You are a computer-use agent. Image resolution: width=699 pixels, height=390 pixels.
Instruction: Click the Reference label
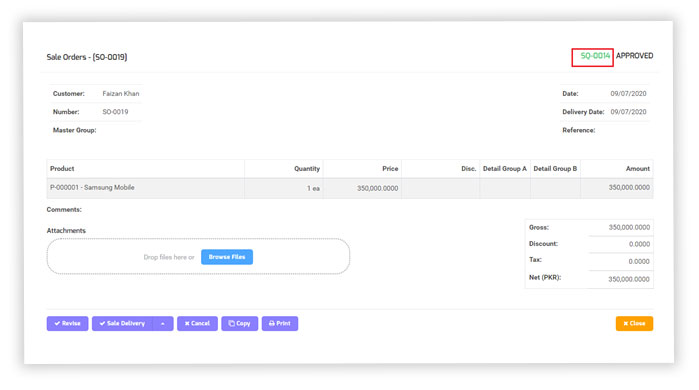click(579, 130)
